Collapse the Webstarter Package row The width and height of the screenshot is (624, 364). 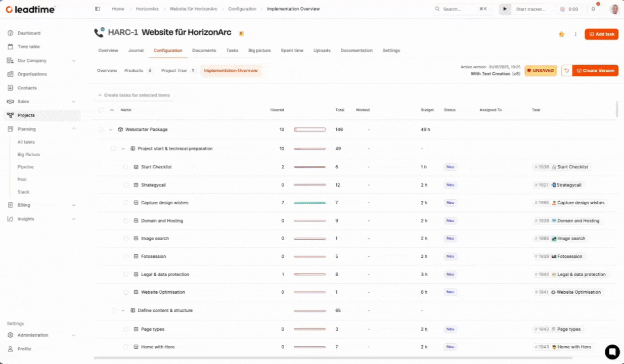point(110,129)
